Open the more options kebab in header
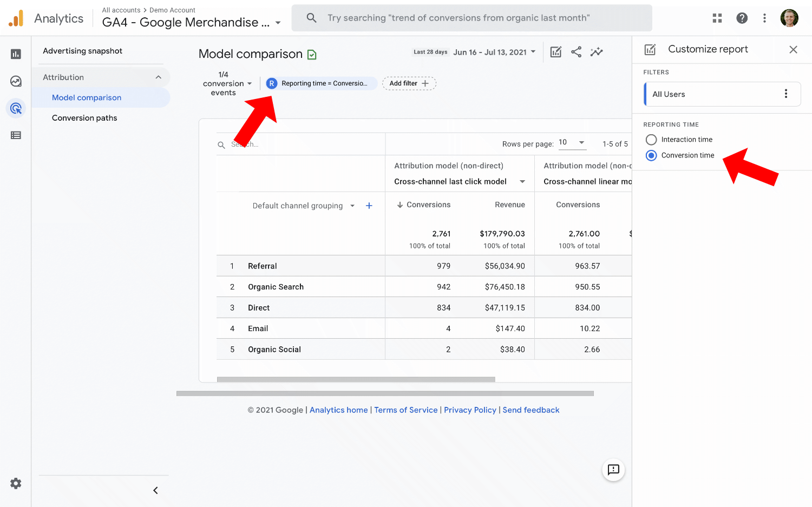812x507 pixels. pyautogui.click(x=764, y=18)
